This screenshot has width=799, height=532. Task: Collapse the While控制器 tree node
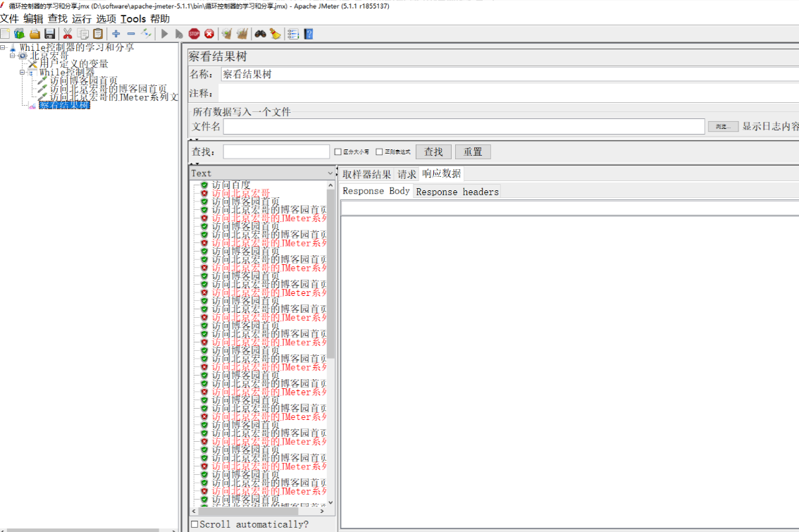[22, 73]
